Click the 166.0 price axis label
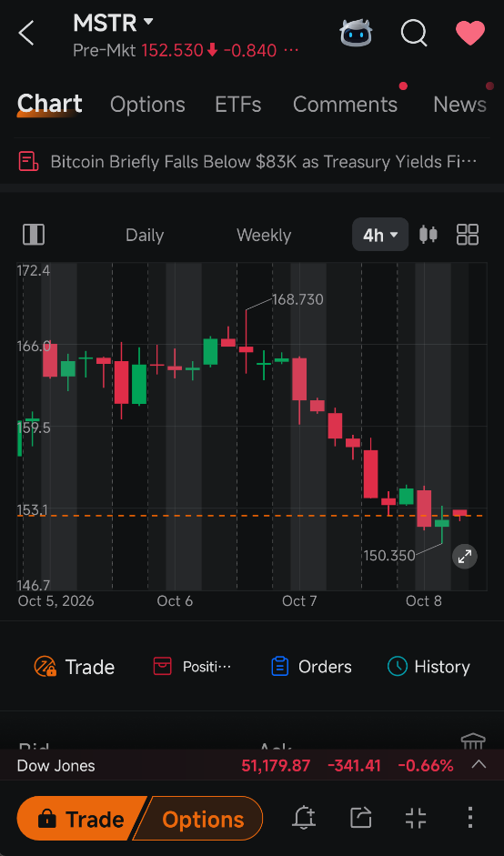504x856 pixels. [34, 346]
